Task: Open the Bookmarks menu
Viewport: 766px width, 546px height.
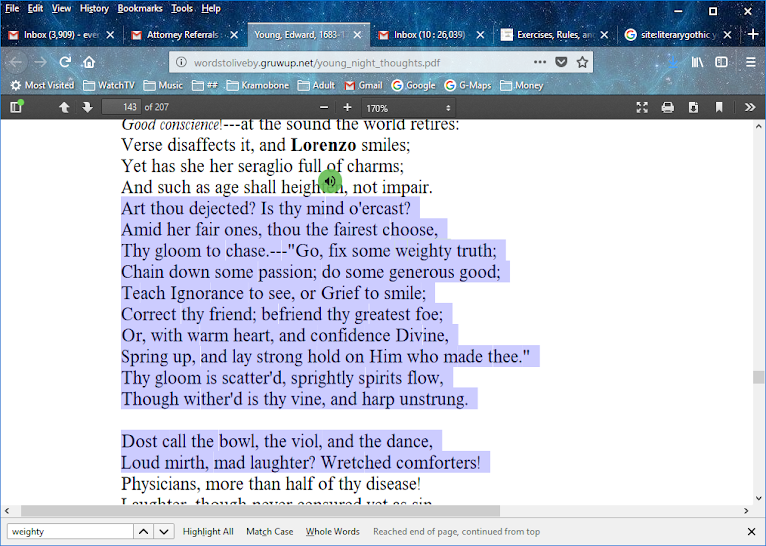Action: [140, 8]
